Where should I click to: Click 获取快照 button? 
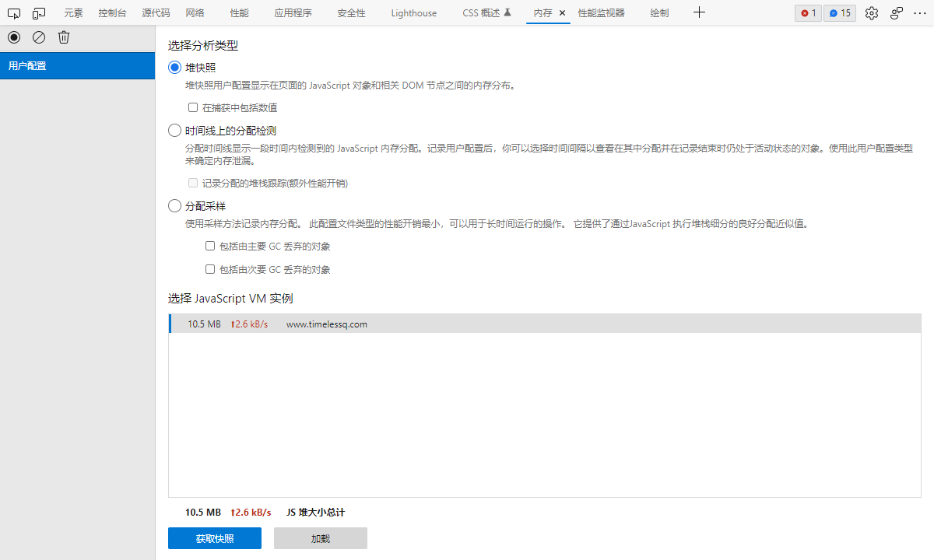click(215, 538)
